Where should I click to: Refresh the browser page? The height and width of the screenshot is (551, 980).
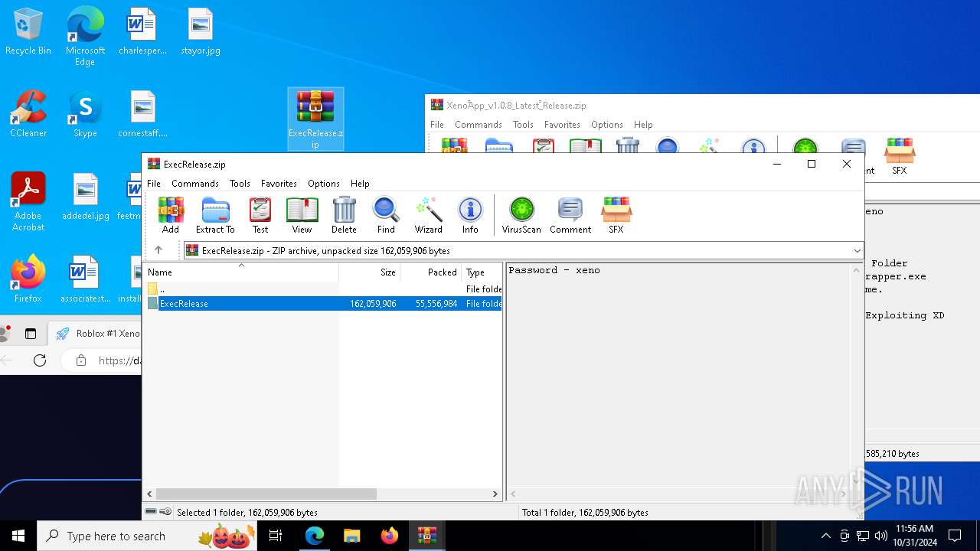pos(40,360)
